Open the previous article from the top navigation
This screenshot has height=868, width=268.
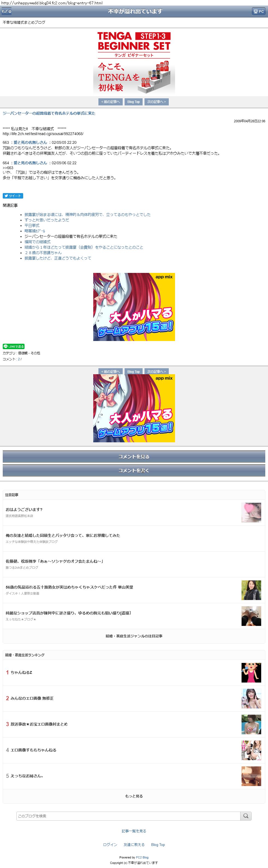click(111, 102)
